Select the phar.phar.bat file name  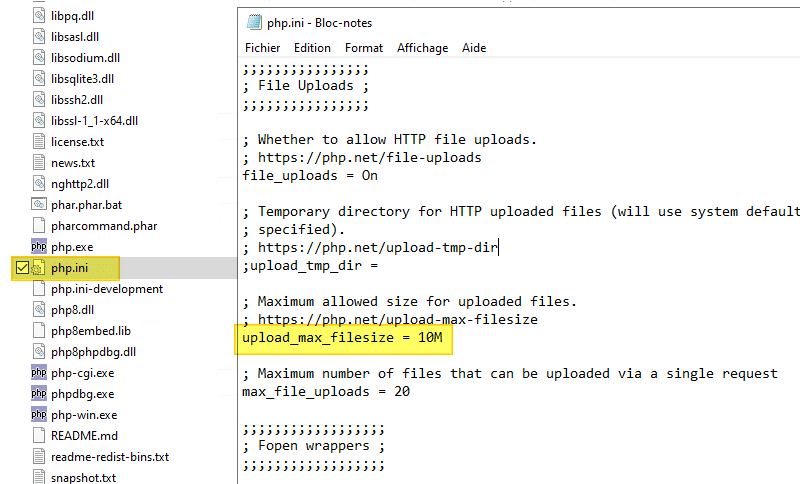pos(87,205)
